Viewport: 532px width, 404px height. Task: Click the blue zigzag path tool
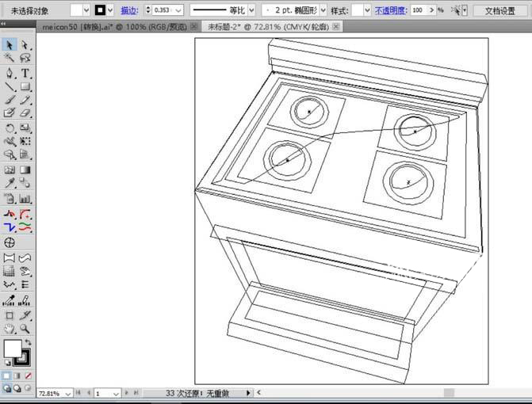pyautogui.click(x=10, y=227)
